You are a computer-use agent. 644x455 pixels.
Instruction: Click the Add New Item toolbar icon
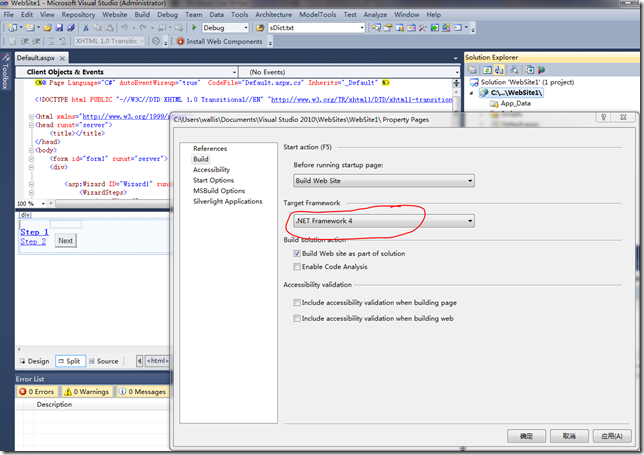30,28
